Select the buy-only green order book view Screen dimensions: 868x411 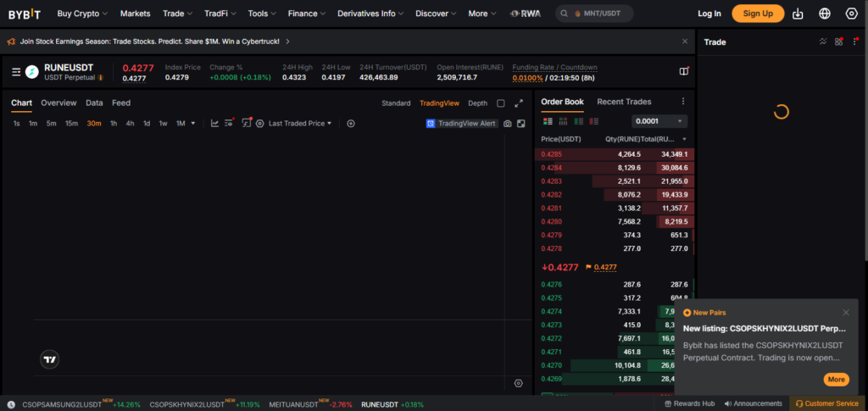pyautogui.click(x=578, y=121)
